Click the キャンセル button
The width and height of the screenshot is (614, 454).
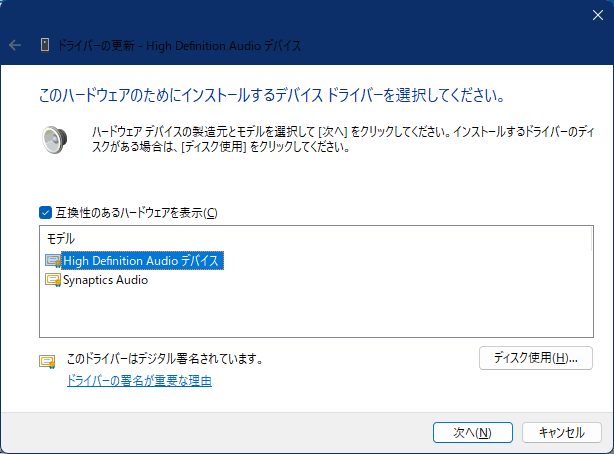pyautogui.click(x=562, y=432)
